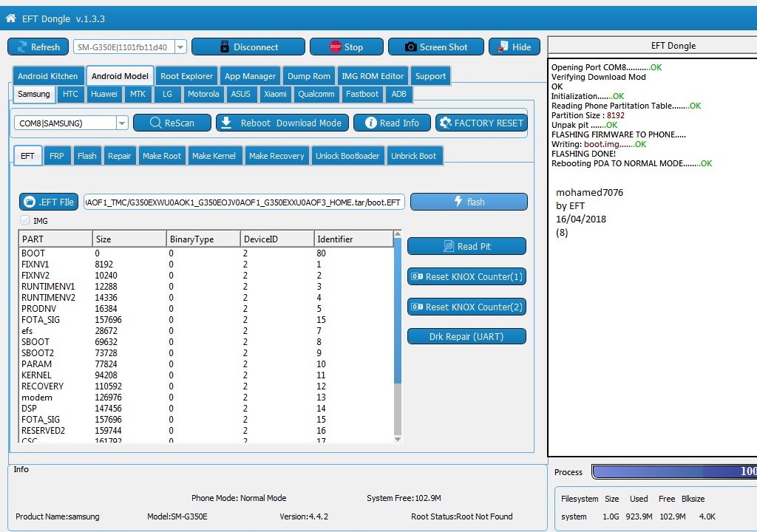757x532 pixels.
Task: Click the Process progress bar
Action: coord(674,471)
